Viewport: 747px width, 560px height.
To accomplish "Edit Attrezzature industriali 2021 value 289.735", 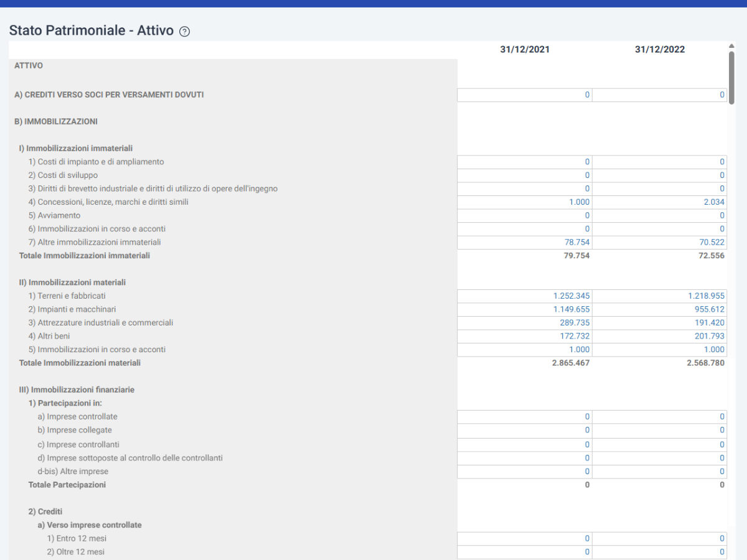I will tap(525, 323).
